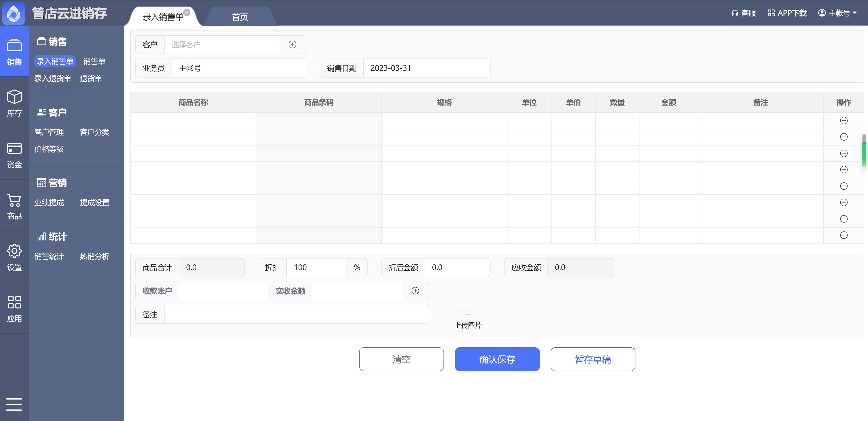
Task: Open 销售单 in the sales menu
Action: 94,61
